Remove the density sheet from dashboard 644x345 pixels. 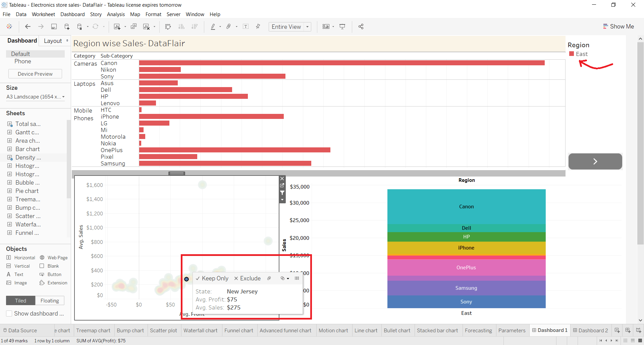click(x=282, y=179)
